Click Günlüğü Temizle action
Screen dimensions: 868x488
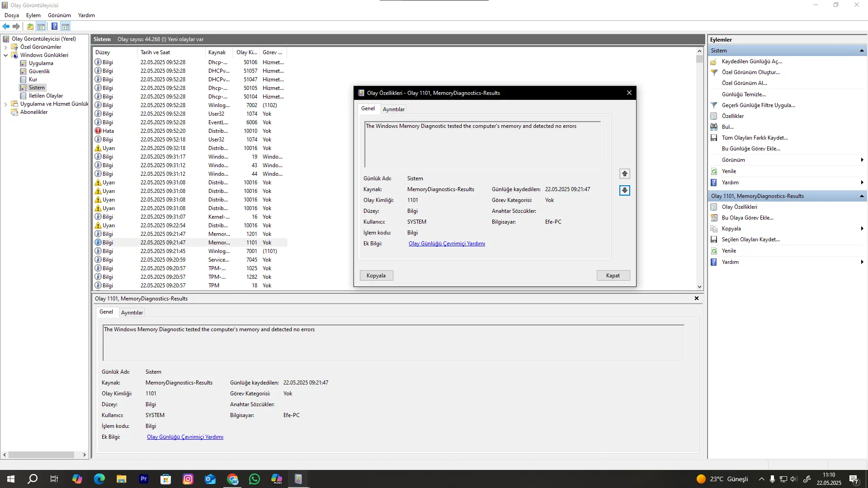click(744, 94)
